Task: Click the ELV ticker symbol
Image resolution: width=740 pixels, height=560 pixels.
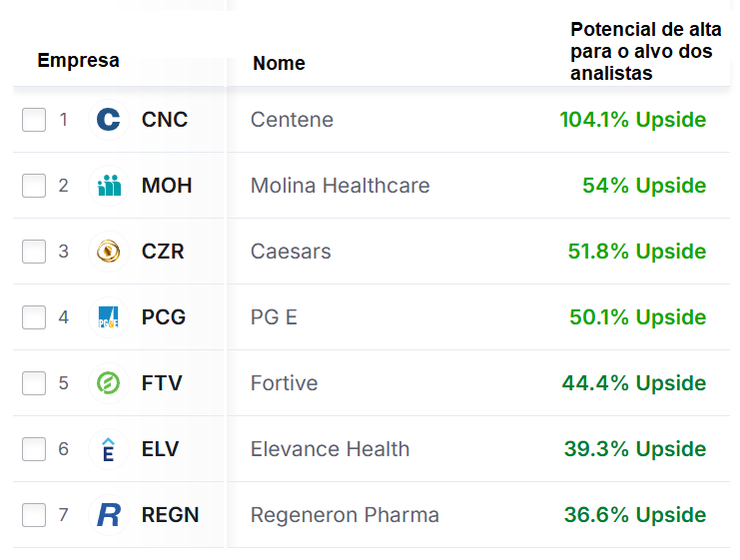Action: (161, 449)
